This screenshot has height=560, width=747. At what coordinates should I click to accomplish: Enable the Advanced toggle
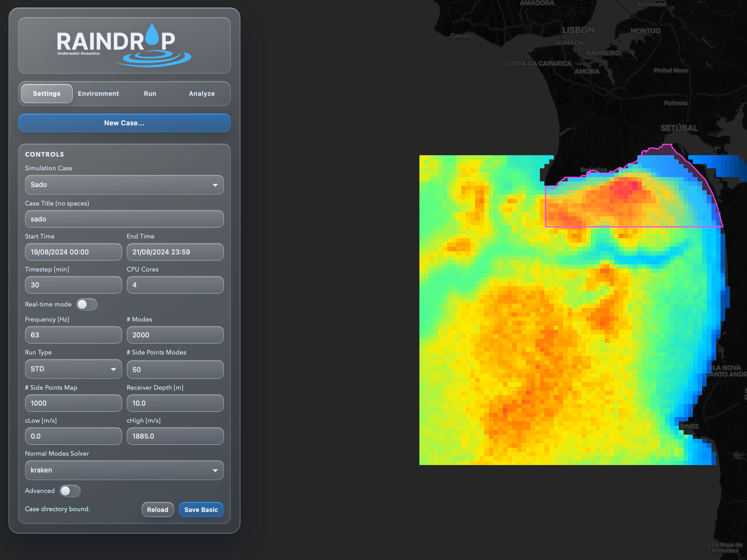[x=70, y=491]
